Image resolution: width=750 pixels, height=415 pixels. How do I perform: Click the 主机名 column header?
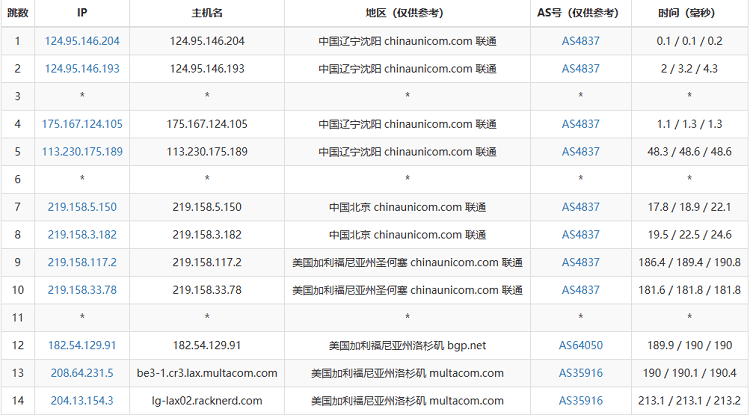pyautogui.click(x=207, y=13)
